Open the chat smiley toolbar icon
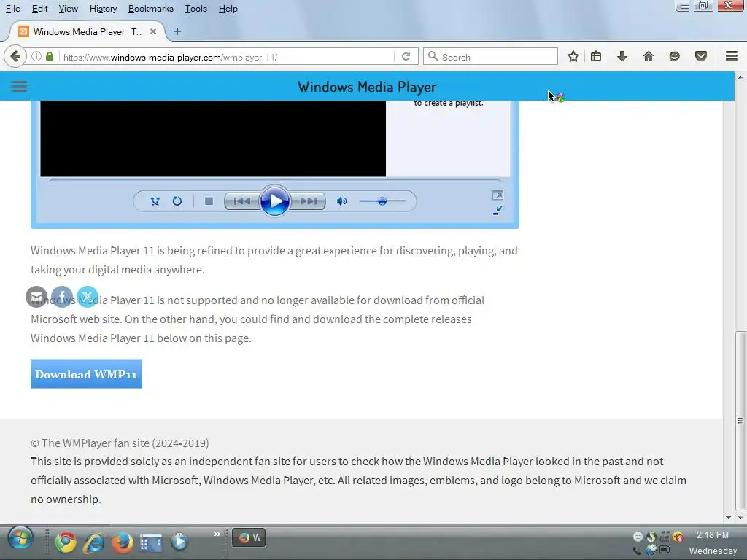Viewport: 747px width, 560px height. (675, 57)
